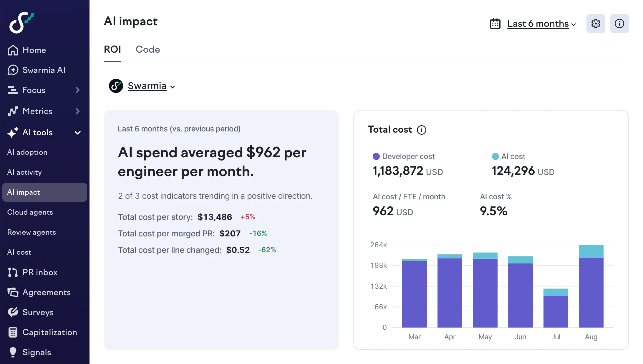Click the Agreements icon
This screenshot has height=364, width=643.
tap(13, 292)
